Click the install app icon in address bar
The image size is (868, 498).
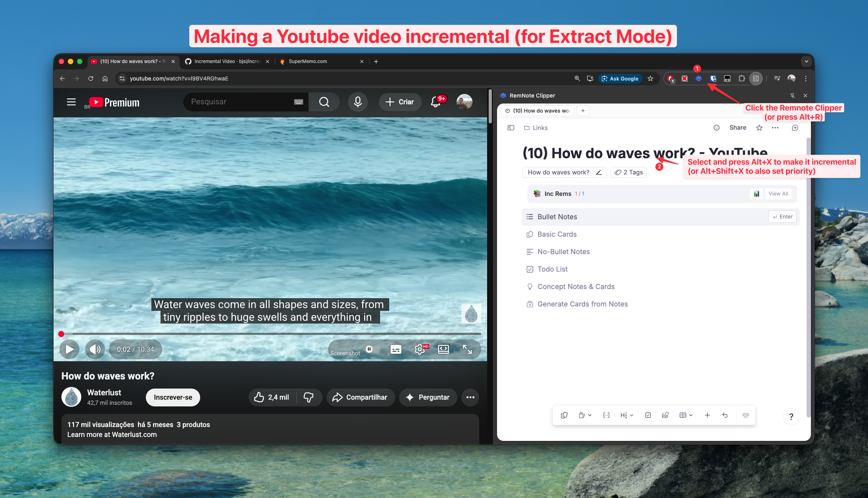[590, 79]
